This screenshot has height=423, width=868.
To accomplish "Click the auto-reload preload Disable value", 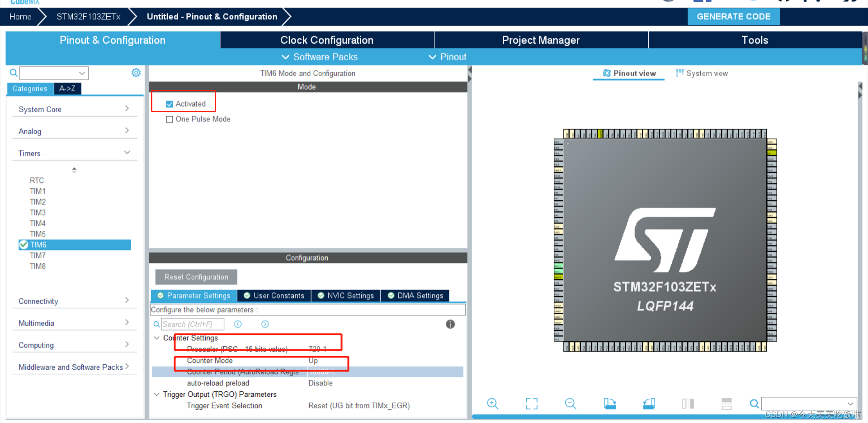I will [321, 383].
